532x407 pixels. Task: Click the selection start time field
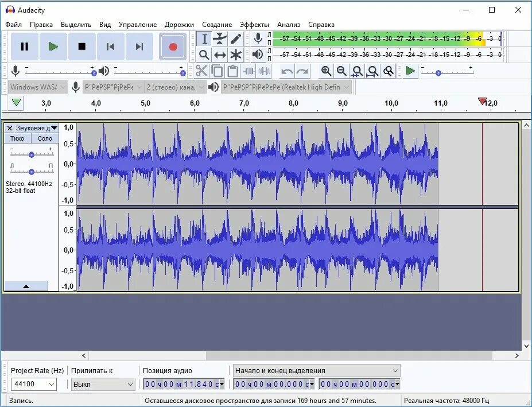coord(274,384)
